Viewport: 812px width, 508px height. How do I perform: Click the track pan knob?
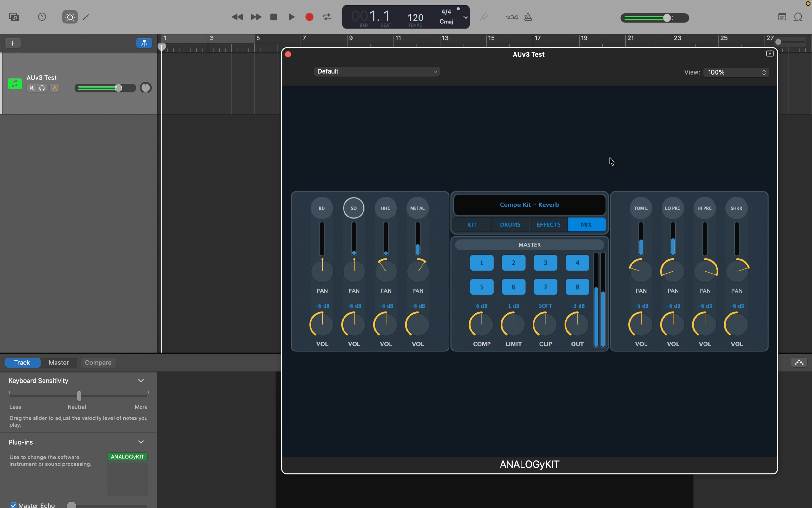click(x=146, y=88)
